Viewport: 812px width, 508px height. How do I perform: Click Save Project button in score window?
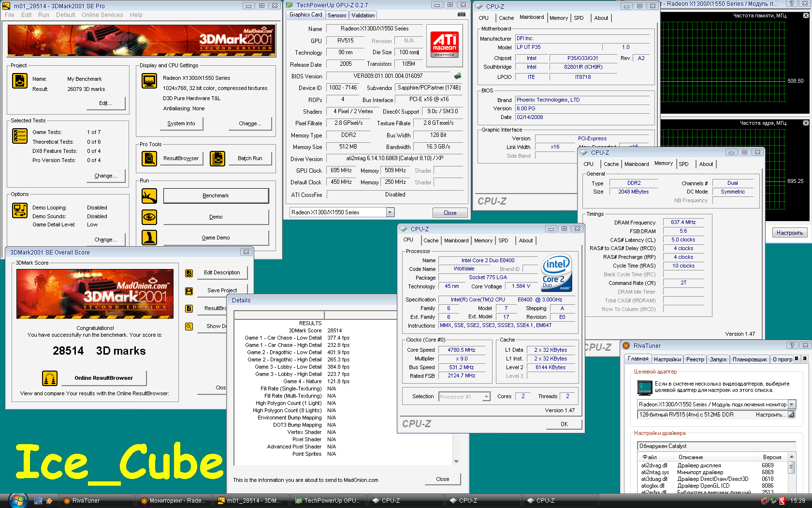point(222,291)
